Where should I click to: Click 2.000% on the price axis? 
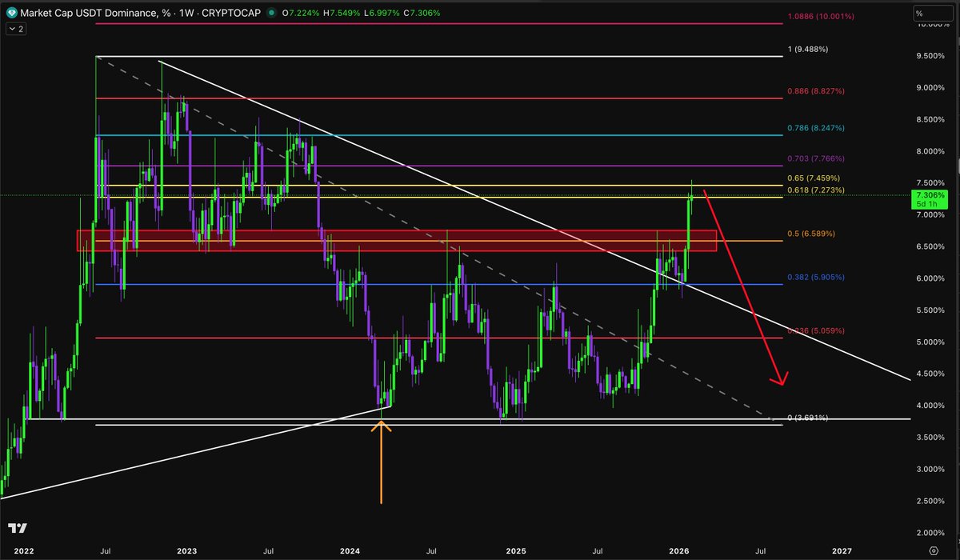[932, 533]
